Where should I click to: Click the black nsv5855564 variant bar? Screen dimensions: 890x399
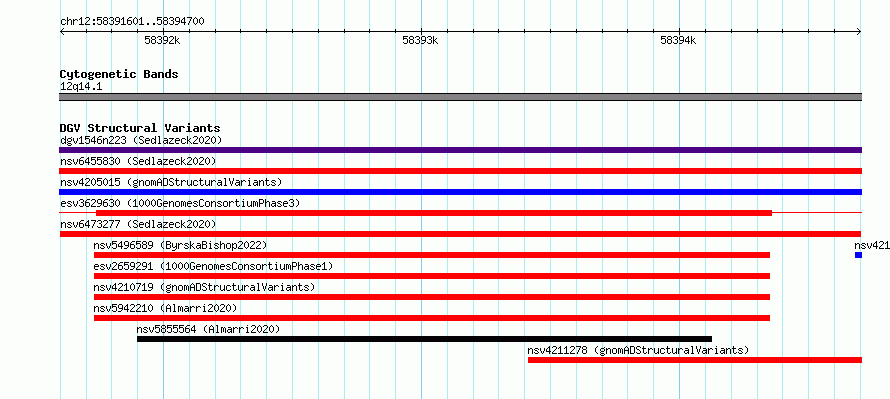pyautogui.click(x=425, y=339)
